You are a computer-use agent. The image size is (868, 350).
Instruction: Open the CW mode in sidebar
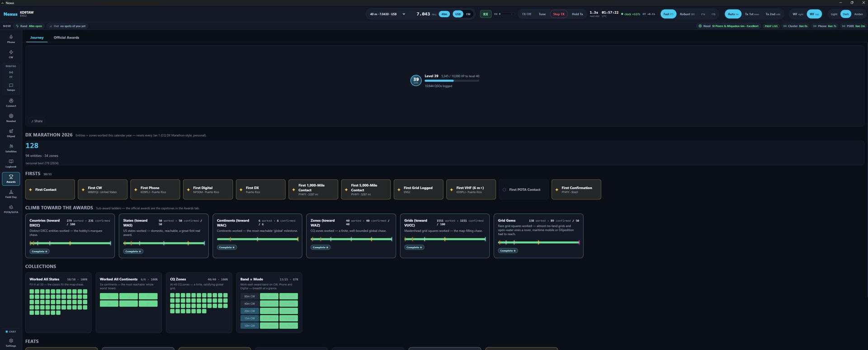(x=11, y=54)
